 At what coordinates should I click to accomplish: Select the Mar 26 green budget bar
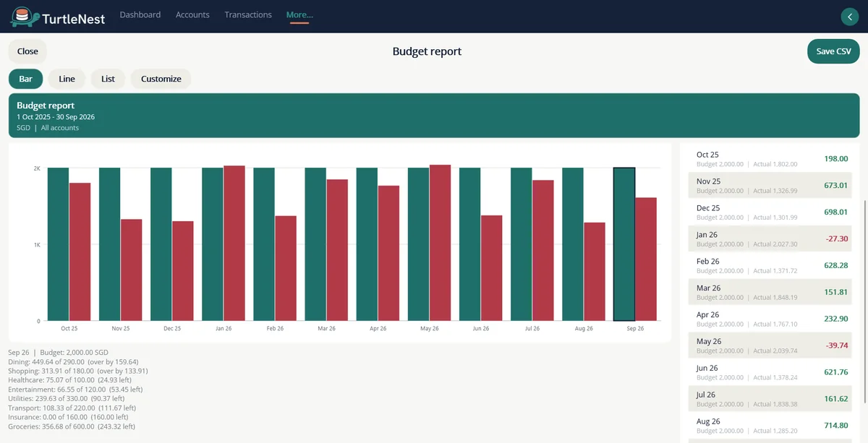[315, 244]
